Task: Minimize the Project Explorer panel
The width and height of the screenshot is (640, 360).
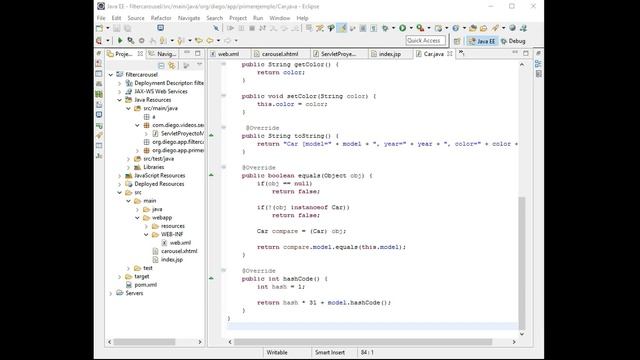Action: point(187,53)
